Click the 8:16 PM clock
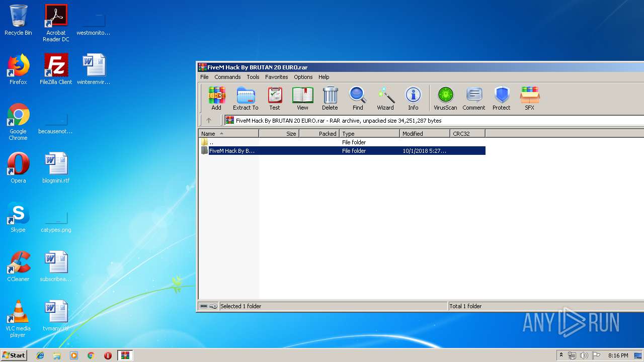The height and width of the screenshot is (362, 644). [x=618, y=355]
